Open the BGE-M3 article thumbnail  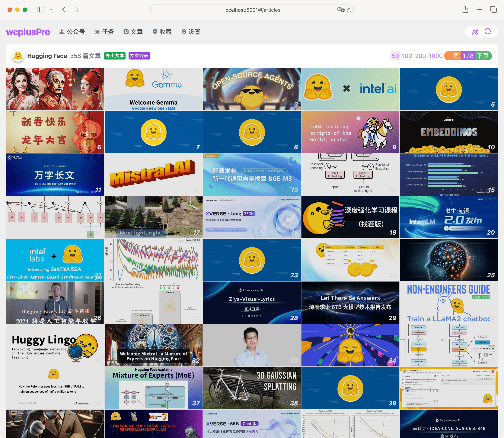252,175
